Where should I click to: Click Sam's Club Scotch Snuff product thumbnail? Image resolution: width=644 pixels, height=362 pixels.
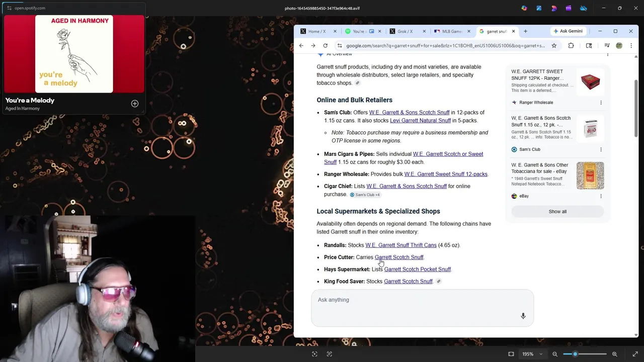(x=590, y=128)
